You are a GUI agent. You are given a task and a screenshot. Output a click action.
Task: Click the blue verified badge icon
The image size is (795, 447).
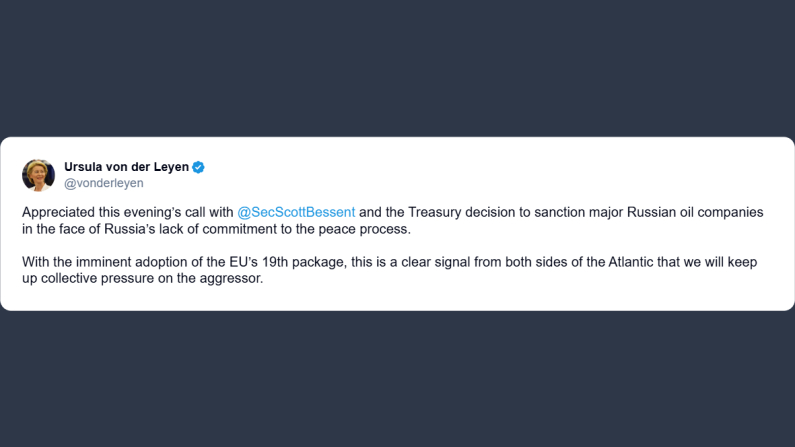[x=199, y=167]
